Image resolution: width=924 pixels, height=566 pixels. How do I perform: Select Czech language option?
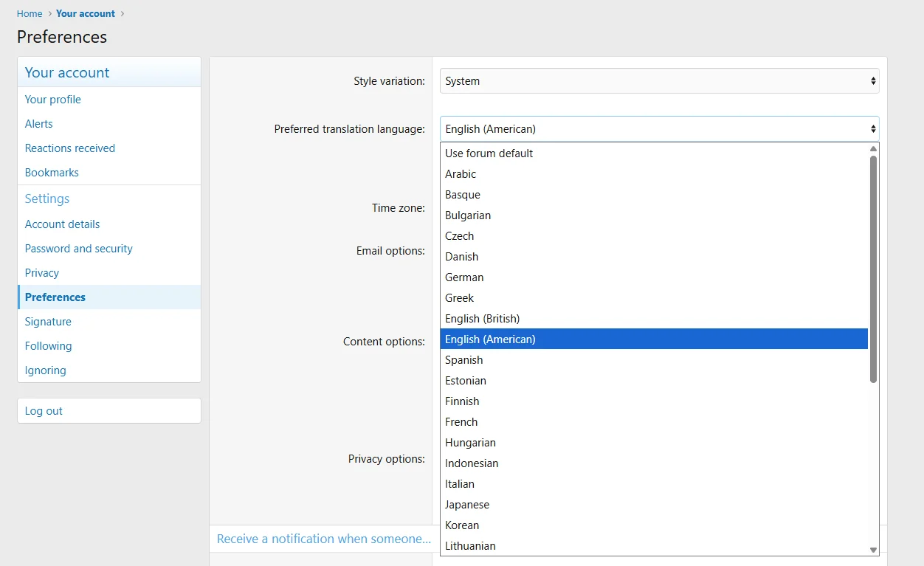654,236
